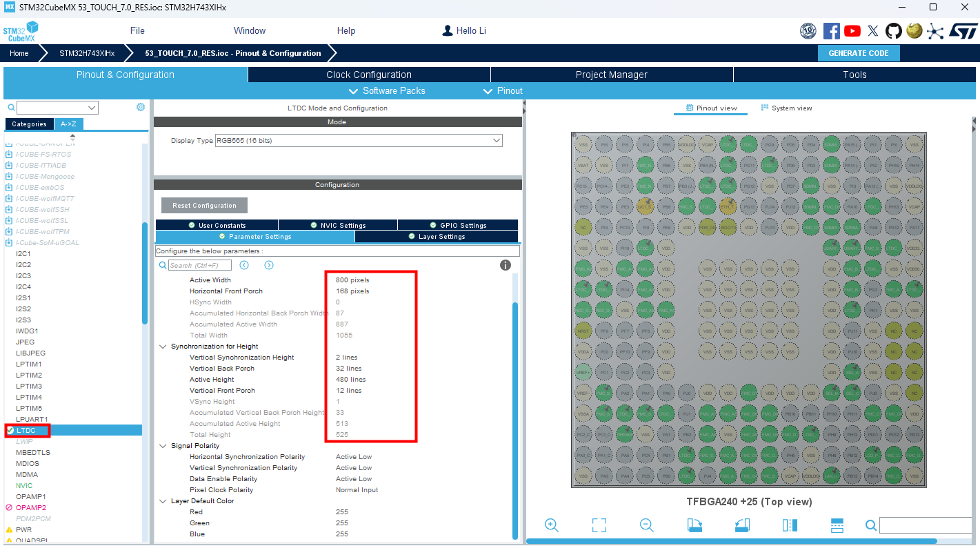The image size is (980, 546).
Task: Fit the chip to the view
Action: [599, 525]
